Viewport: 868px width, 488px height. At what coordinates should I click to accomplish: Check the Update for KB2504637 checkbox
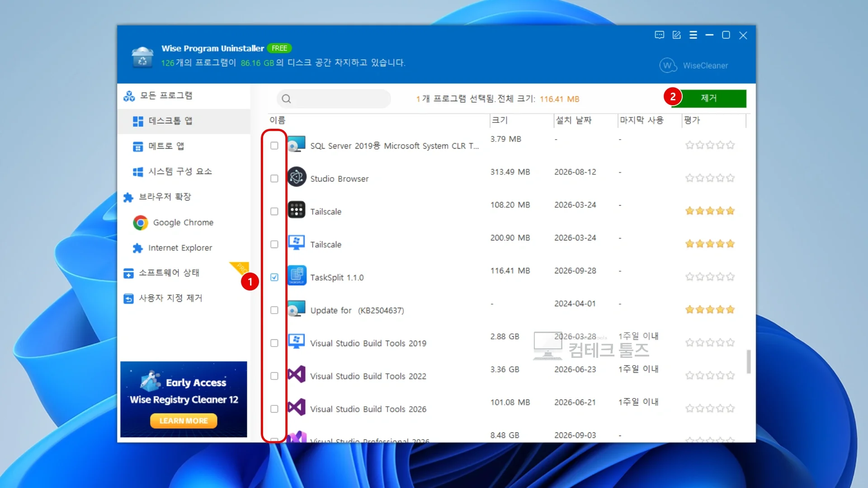[x=274, y=310]
